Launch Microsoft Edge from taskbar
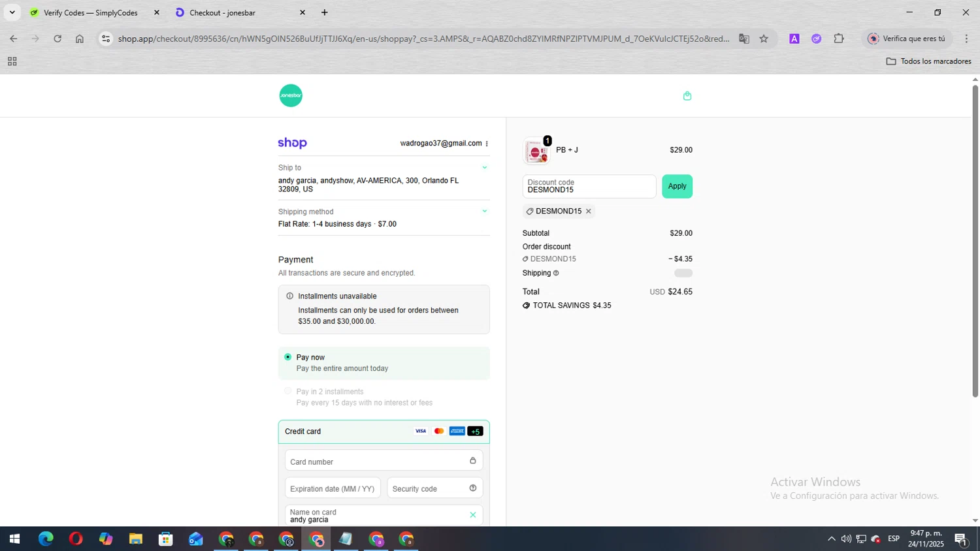The width and height of the screenshot is (980, 551). click(x=46, y=539)
